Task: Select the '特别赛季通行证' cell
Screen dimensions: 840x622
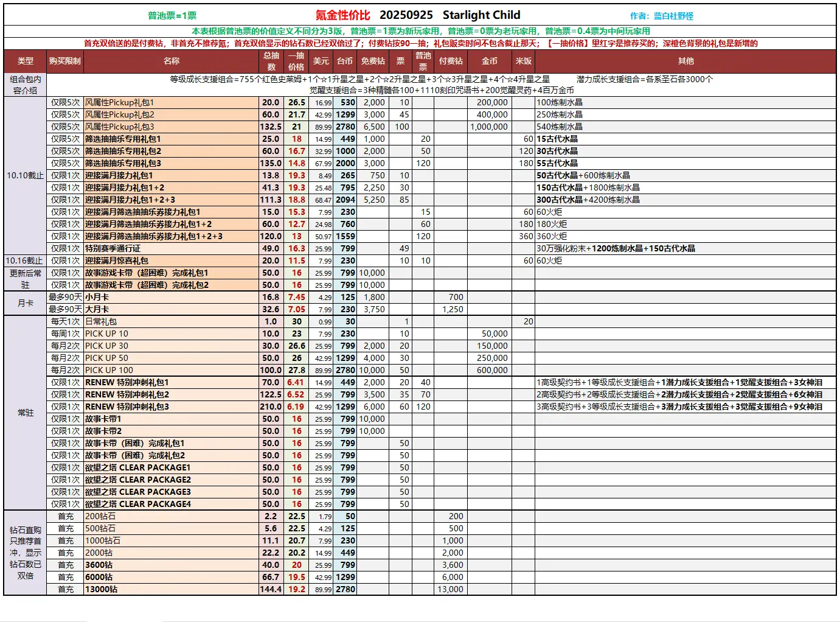Action: pyautogui.click(x=113, y=248)
